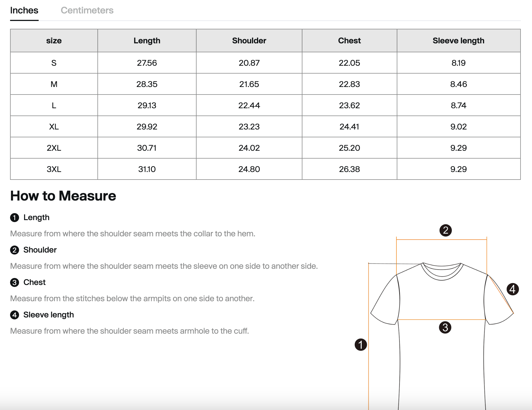
Task: Click the Chest column header in table
Action: (349, 41)
